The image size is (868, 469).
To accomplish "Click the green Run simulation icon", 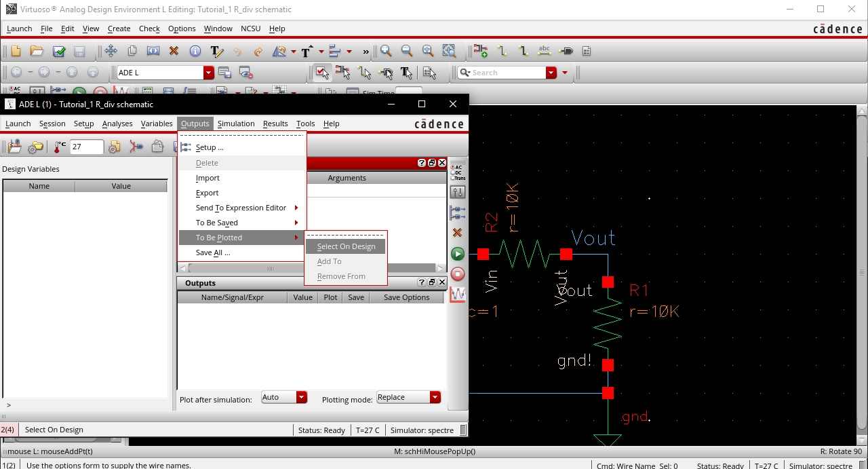I will click(x=458, y=254).
